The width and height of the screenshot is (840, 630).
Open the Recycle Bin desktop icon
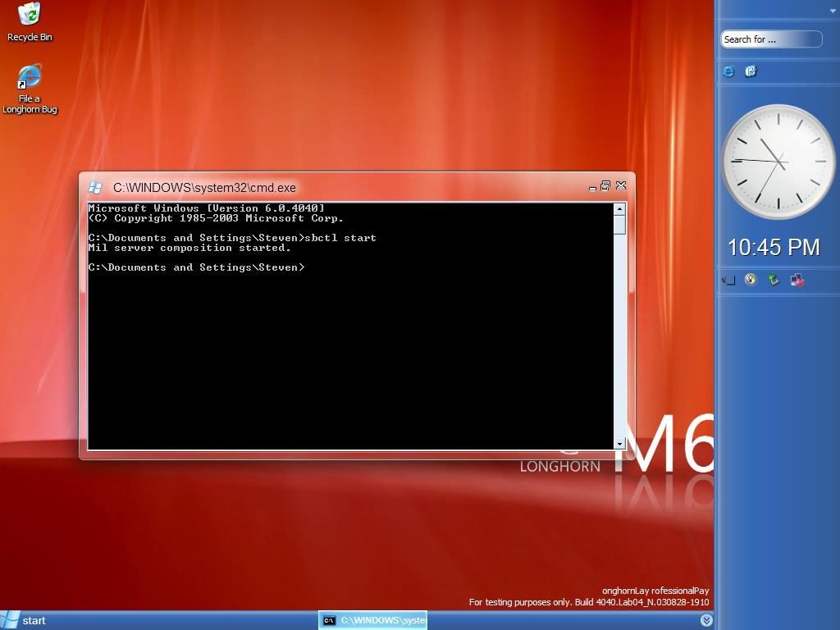click(30, 21)
